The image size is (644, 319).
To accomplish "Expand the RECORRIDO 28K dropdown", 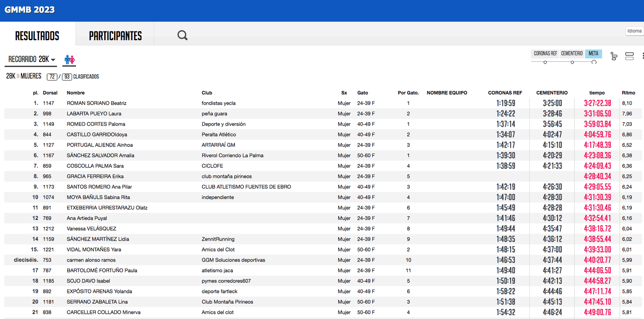I will [31, 60].
